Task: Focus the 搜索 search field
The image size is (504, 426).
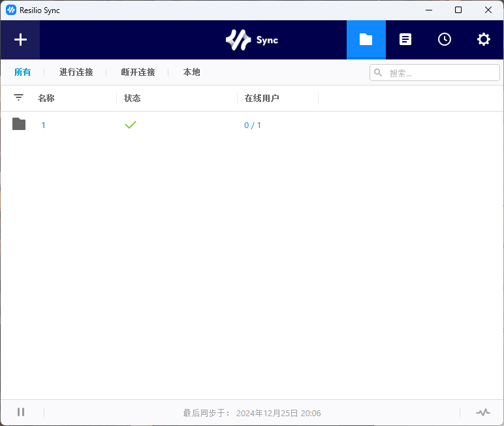Action: point(441,73)
